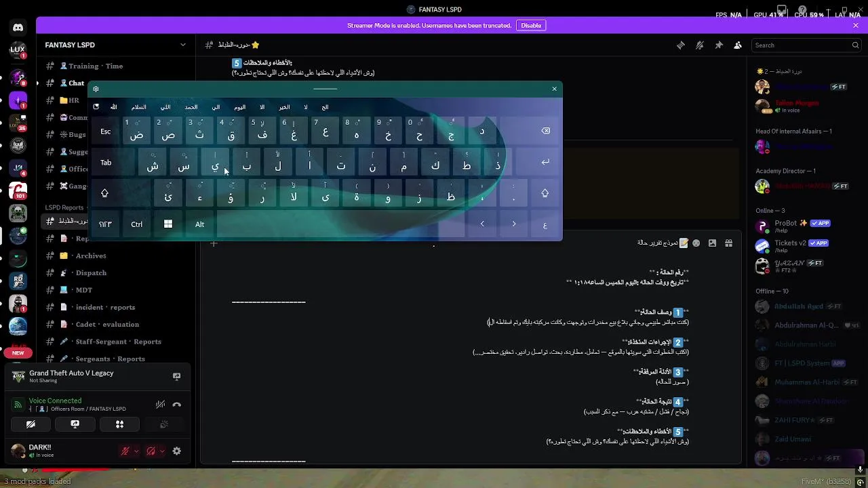Switch to numbers layout ٩١٢٣ key
868x488 pixels.
click(x=105, y=224)
